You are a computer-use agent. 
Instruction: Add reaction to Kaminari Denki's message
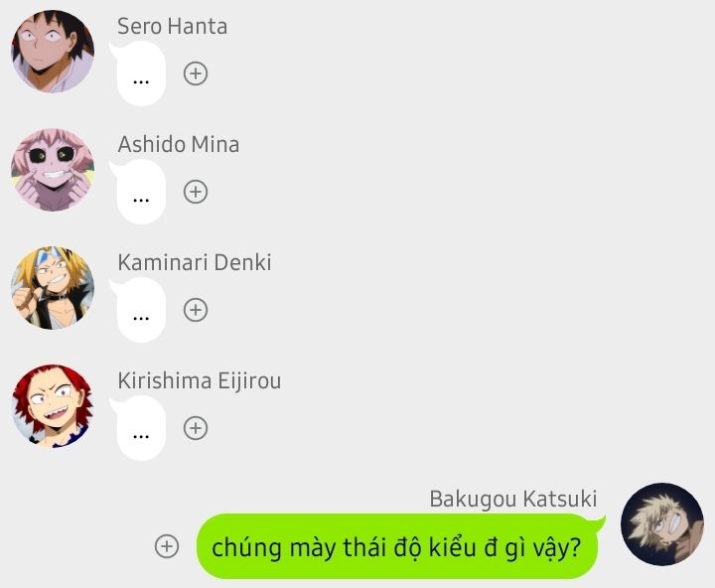click(196, 310)
